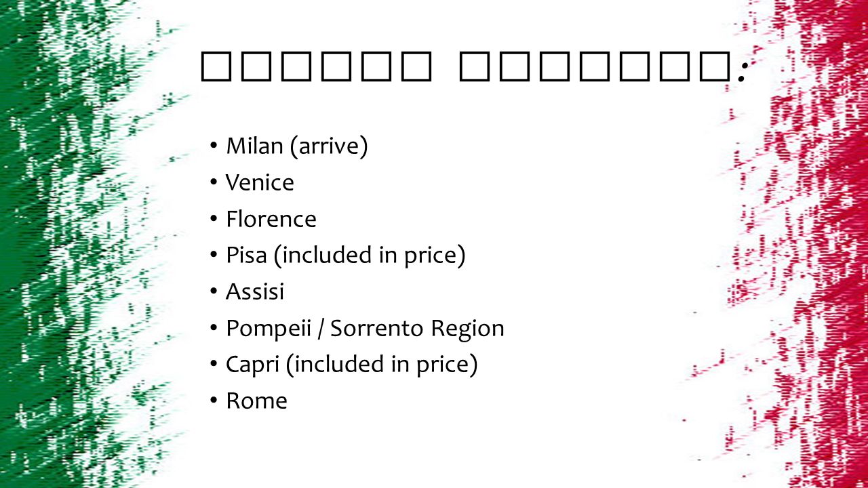Click '(included in price)' after Capri
The width and height of the screenshot is (868, 488).
(381, 365)
